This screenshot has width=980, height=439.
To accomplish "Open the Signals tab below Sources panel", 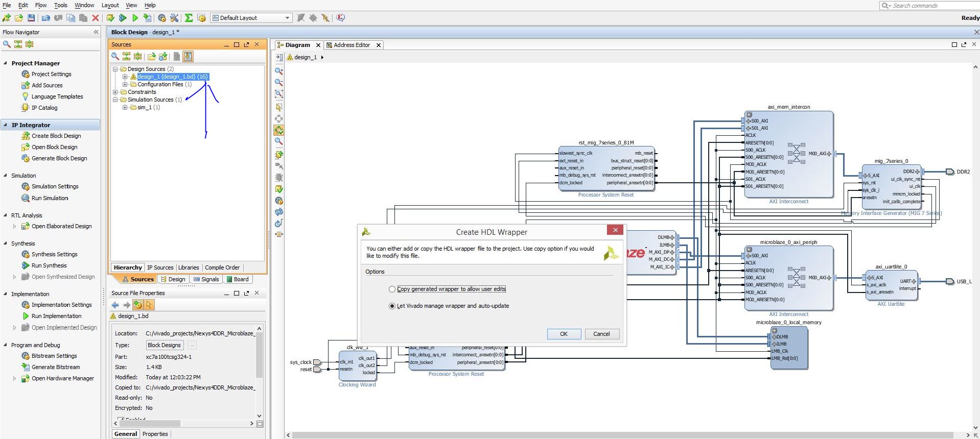I will (x=206, y=279).
